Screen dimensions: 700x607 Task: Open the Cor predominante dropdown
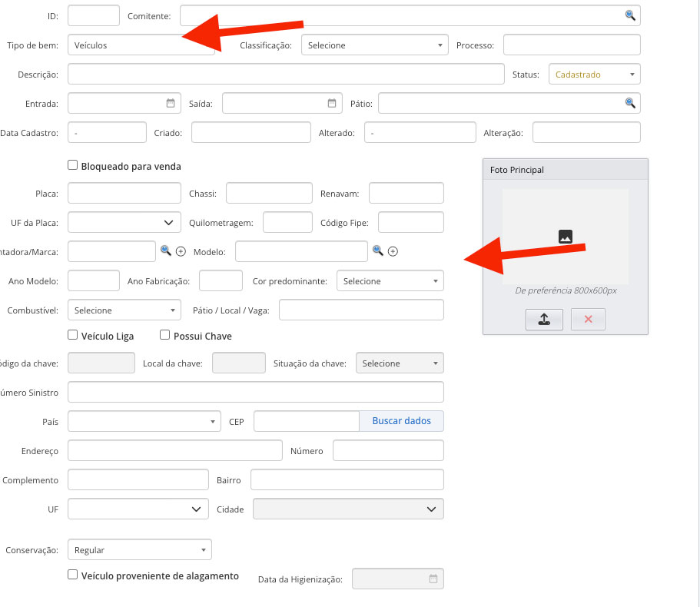click(390, 281)
